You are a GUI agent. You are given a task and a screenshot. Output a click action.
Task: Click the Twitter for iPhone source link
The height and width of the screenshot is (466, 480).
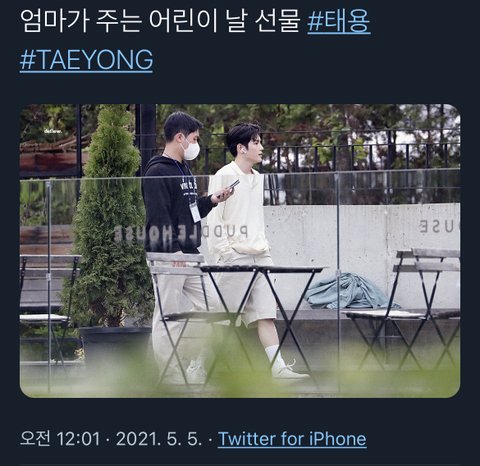(292, 438)
